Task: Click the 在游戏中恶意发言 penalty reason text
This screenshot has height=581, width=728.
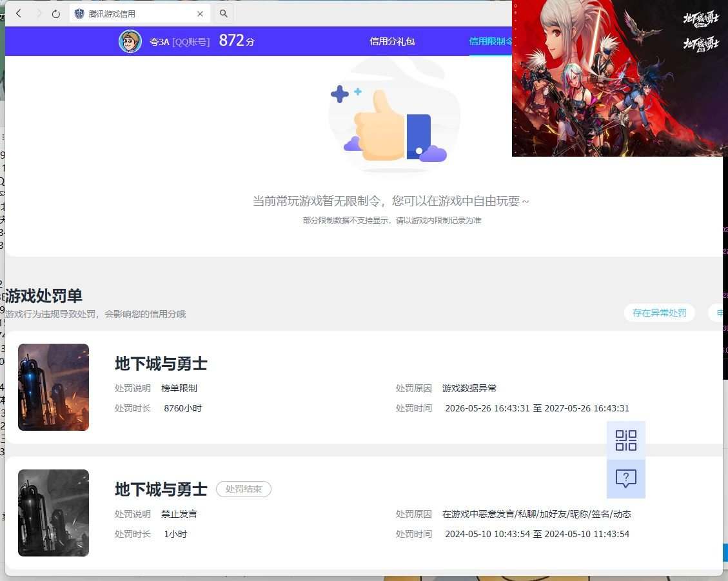Action: pyautogui.click(x=536, y=514)
